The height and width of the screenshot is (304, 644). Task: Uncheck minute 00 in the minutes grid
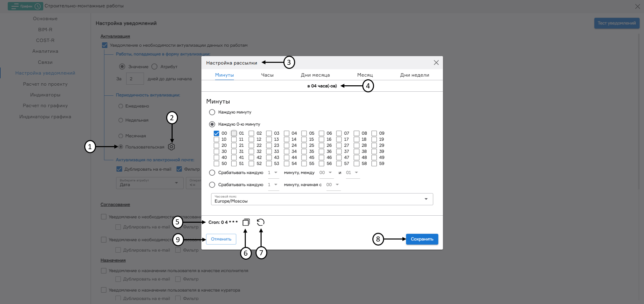[217, 133]
